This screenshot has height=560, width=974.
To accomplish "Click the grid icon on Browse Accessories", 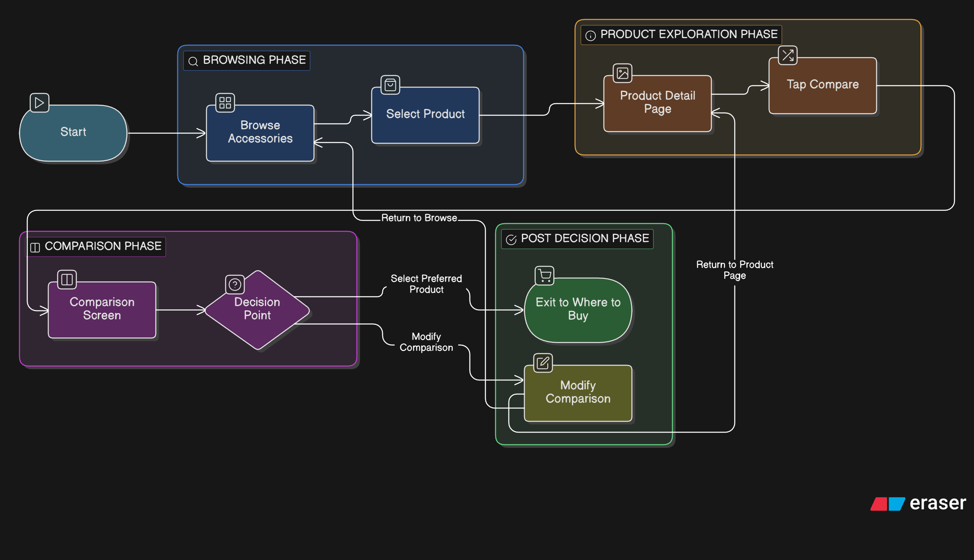I will [225, 103].
